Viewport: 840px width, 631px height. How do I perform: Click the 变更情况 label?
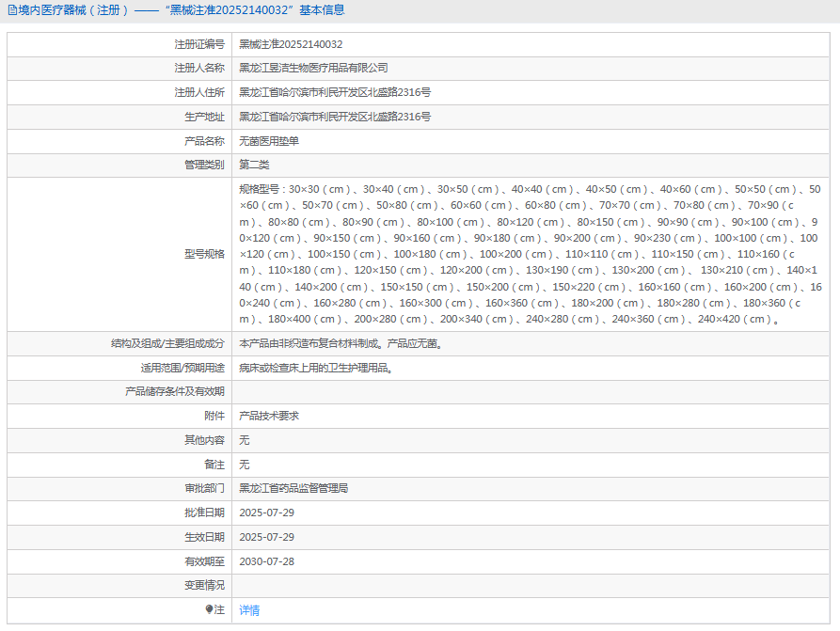[x=205, y=585]
